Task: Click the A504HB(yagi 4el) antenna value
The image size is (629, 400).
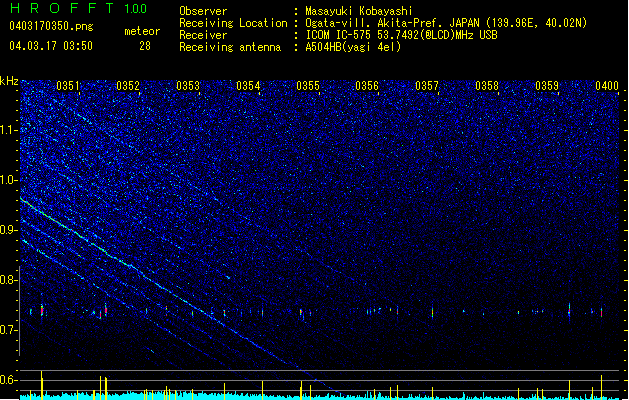Action: [353, 47]
